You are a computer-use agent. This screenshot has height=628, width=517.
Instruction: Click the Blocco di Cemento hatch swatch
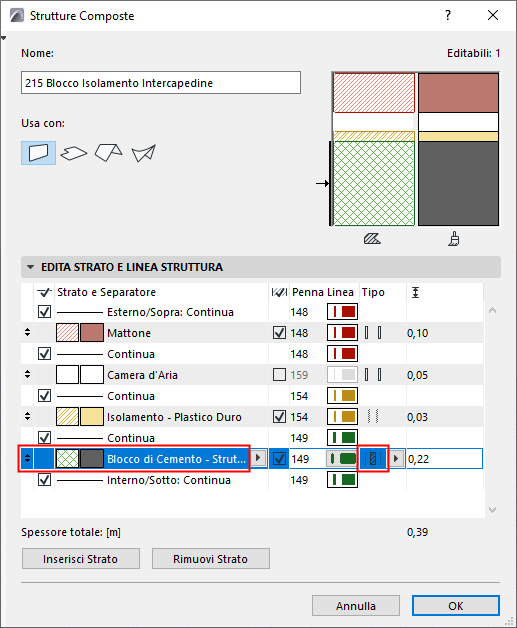pos(67,459)
